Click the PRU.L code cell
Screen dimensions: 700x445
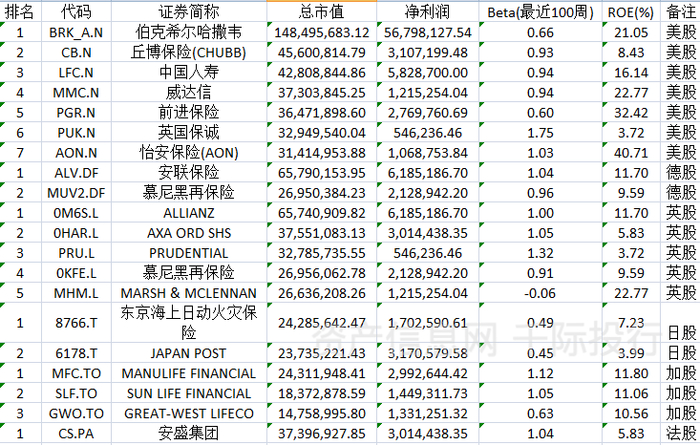coord(76,253)
